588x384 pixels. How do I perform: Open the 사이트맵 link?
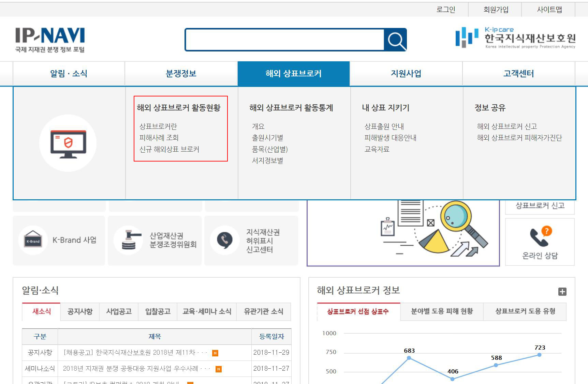549,10
